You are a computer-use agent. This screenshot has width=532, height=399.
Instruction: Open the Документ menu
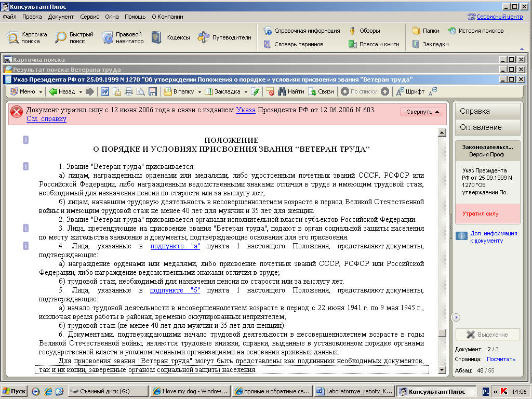tap(61, 17)
